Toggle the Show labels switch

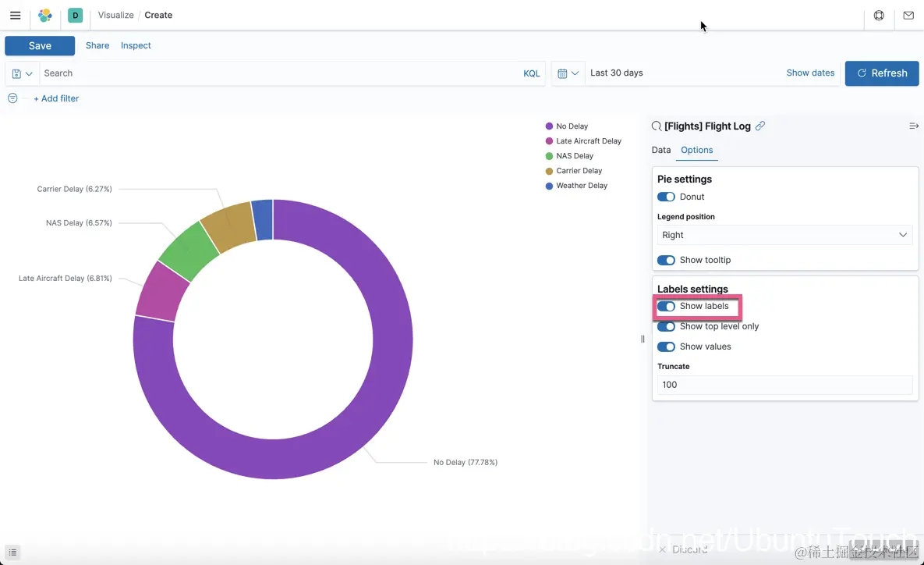point(666,307)
